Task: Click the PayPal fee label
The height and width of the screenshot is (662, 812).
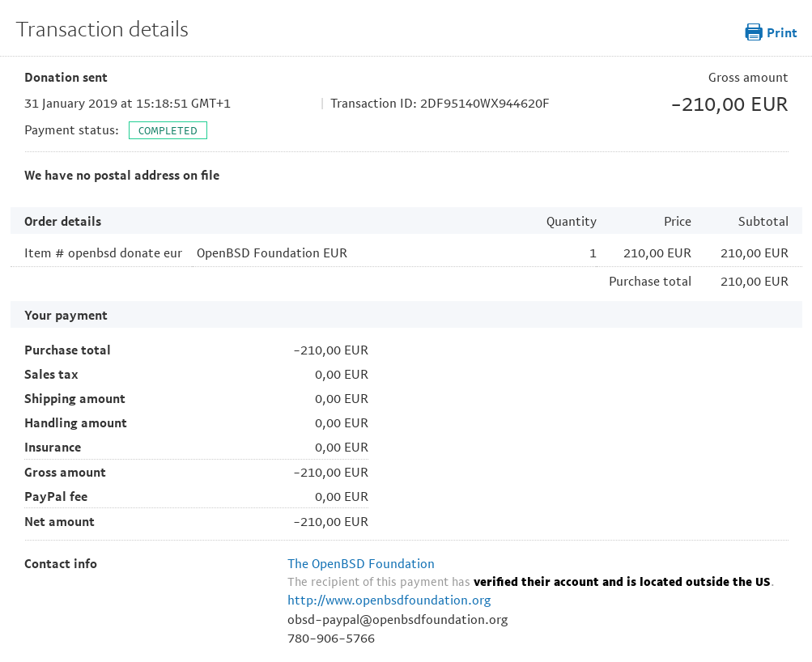Action: (x=56, y=497)
